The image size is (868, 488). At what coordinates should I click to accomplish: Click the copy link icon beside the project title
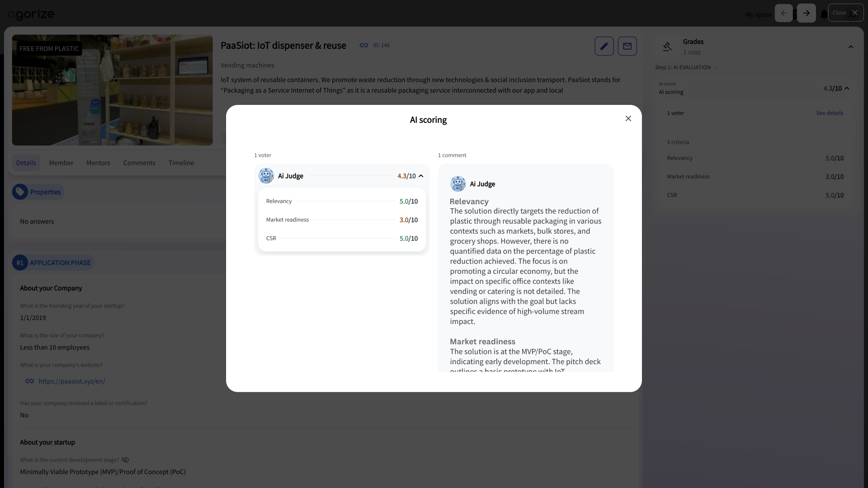pos(363,45)
